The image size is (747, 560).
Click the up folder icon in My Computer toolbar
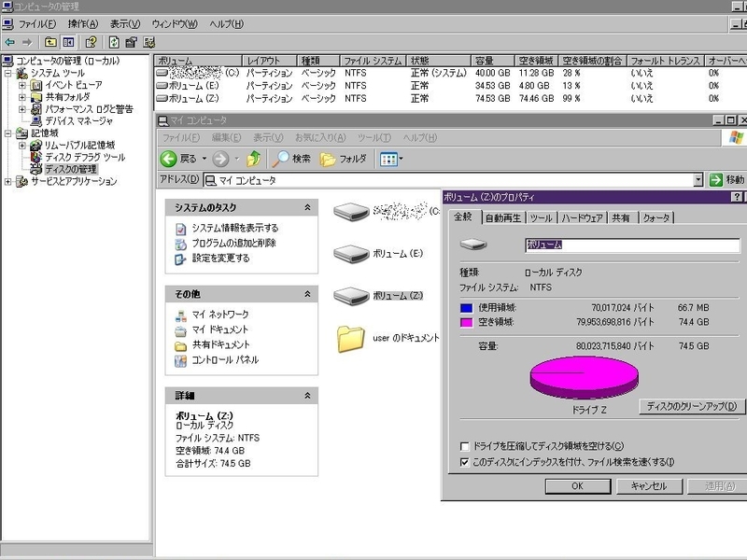pos(253,159)
